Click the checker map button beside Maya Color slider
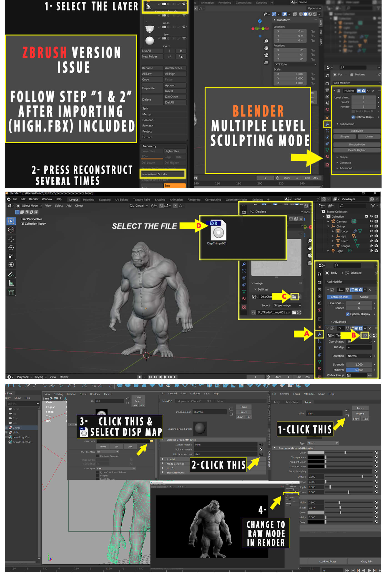This screenshot has height=588, width=386. [376, 453]
